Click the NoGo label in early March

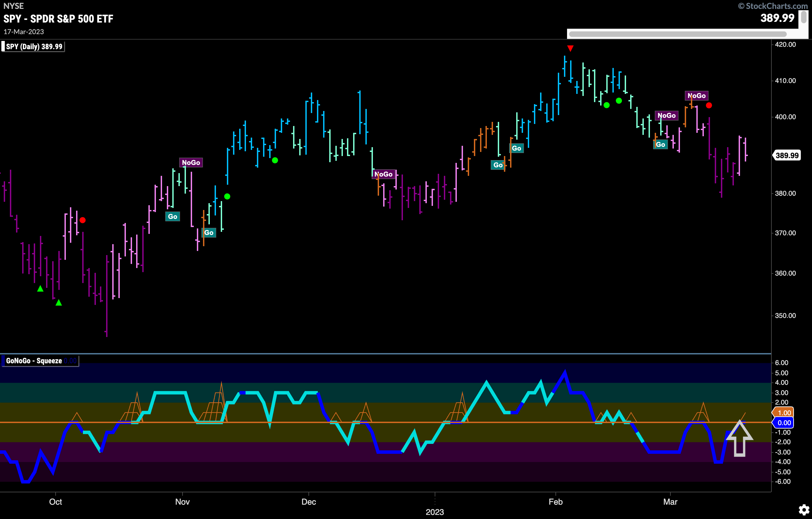[697, 96]
